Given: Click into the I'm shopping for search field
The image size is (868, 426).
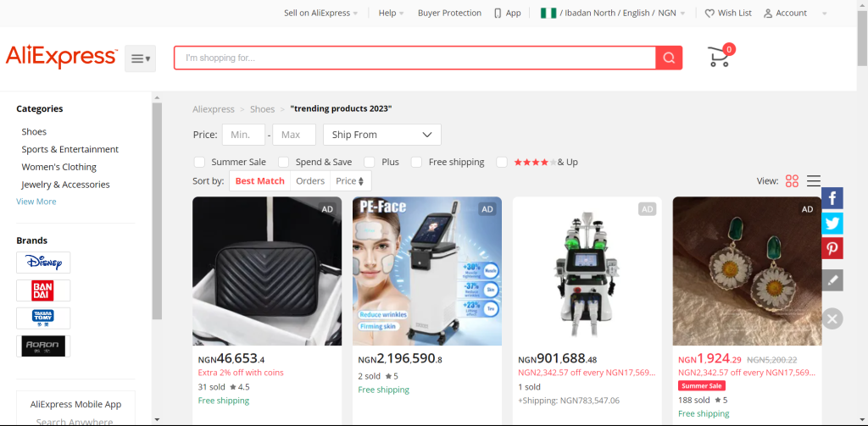Looking at the screenshot, I should point(415,58).
